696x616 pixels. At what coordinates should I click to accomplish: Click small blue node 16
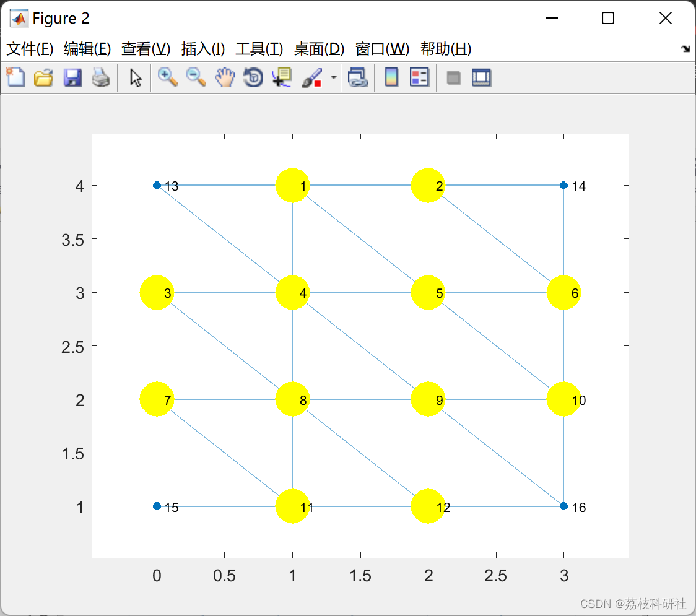pos(563,506)
